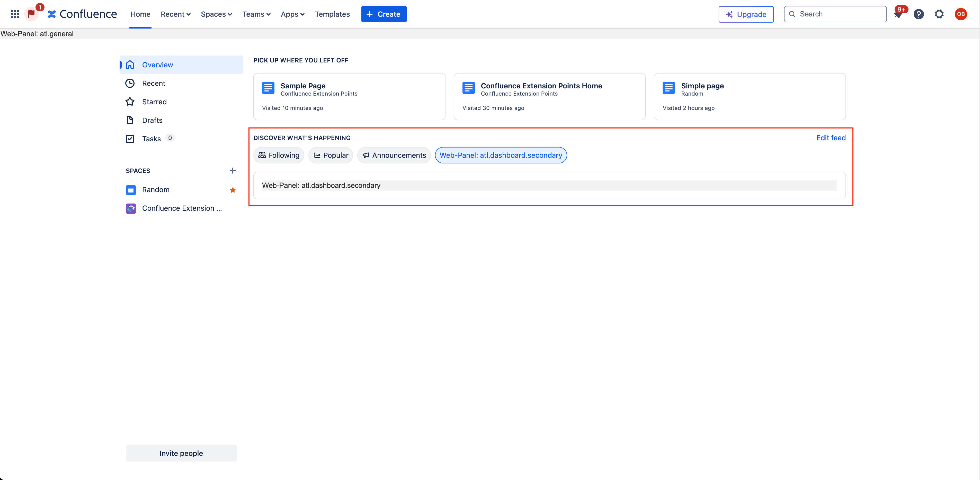
Task: Click the Recent clock icon
Action: click(130, 83)
